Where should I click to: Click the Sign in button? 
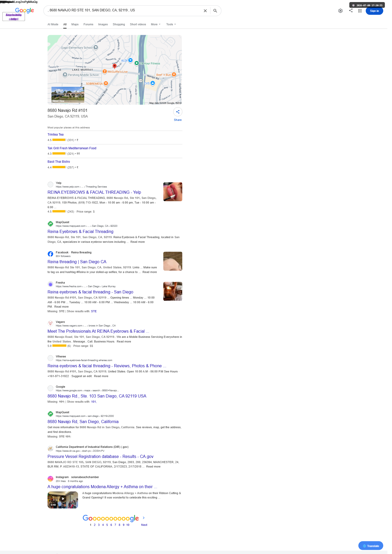[x=374, y=11]
